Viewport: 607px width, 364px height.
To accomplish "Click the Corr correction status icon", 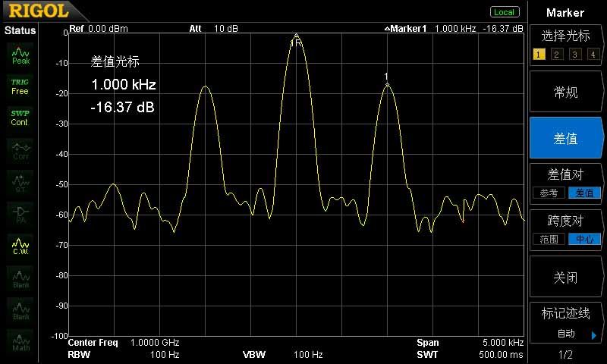I will click(20, 149).
